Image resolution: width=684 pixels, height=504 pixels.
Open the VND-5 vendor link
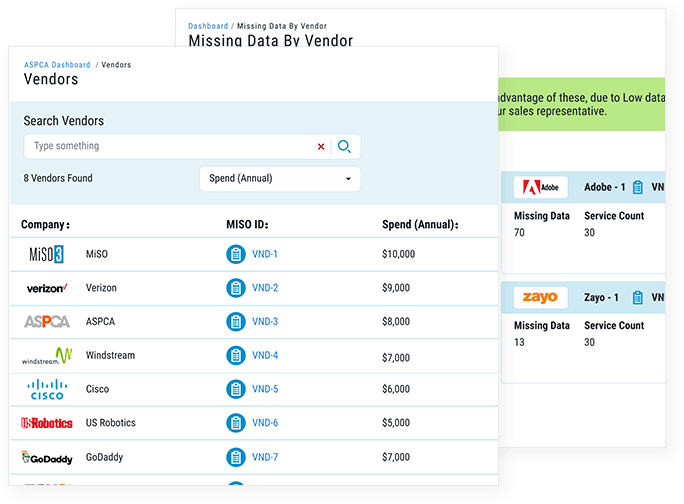(265, 389)
